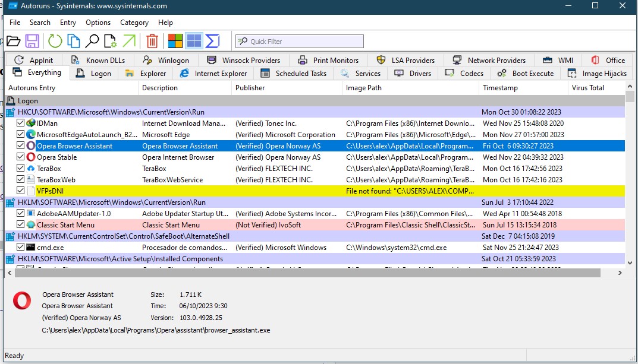
Task: Click the vertical scrollbar up arrow
Action: tap(630, 87)
